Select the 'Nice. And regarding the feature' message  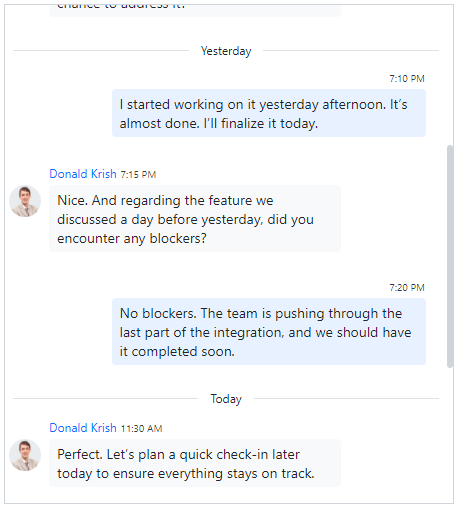[x=195, y=219]
